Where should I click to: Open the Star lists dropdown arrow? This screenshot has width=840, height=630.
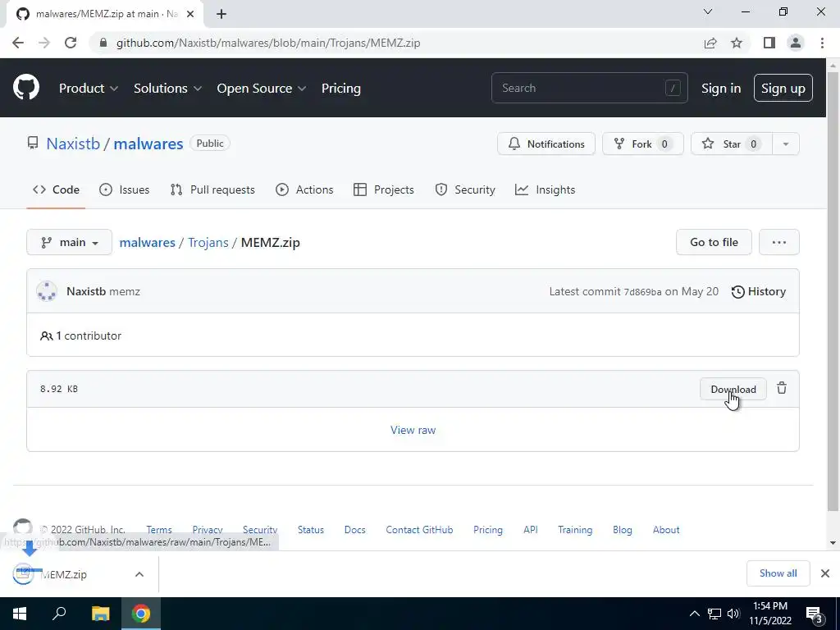click(785, 144)
